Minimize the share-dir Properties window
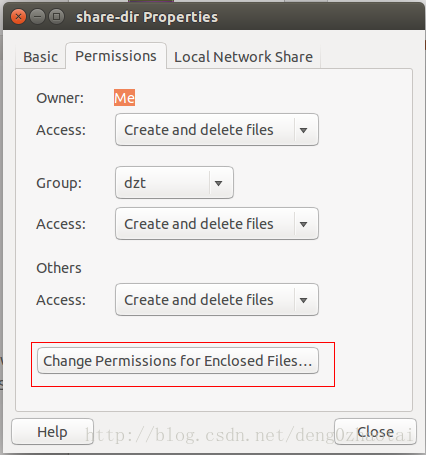 pyautogui.click(x=37, y=16)
